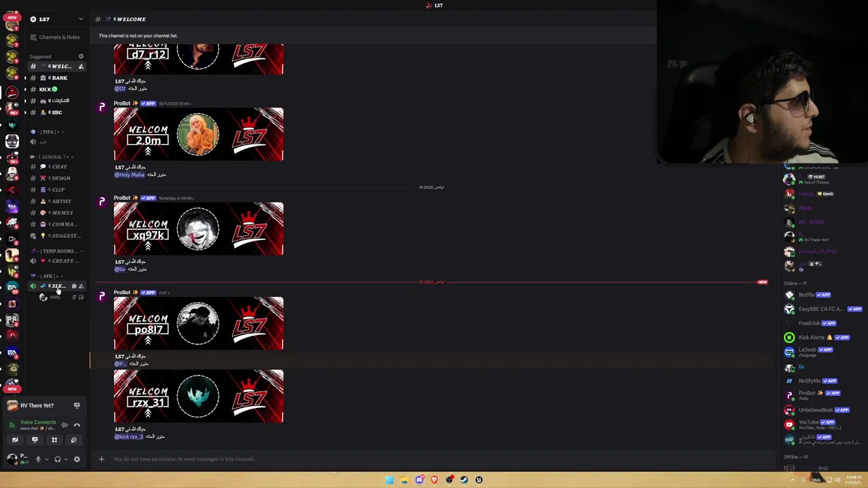The height and width of the screenshot is (488, 868).
Task: Select the WELCOME channel in sidebar
Action: pos(56,66)
